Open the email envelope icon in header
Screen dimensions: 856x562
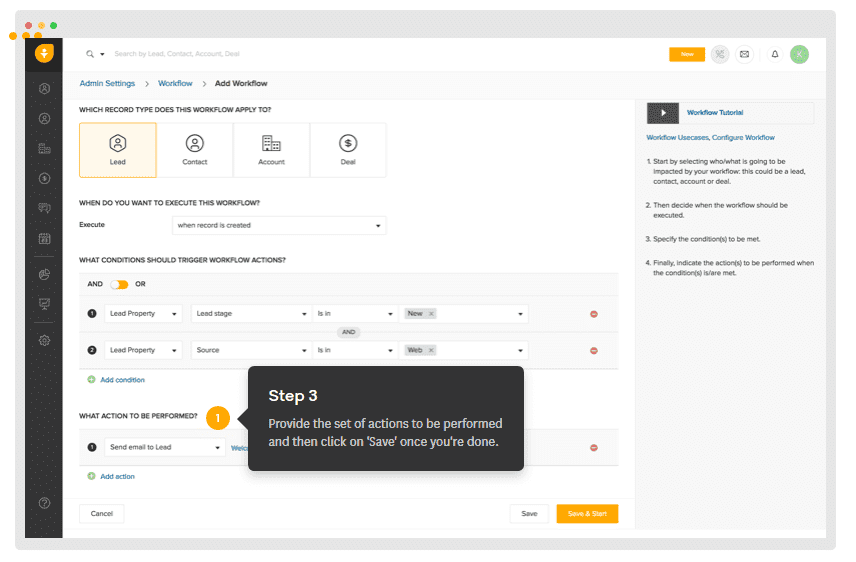click(x=745, y=54)
